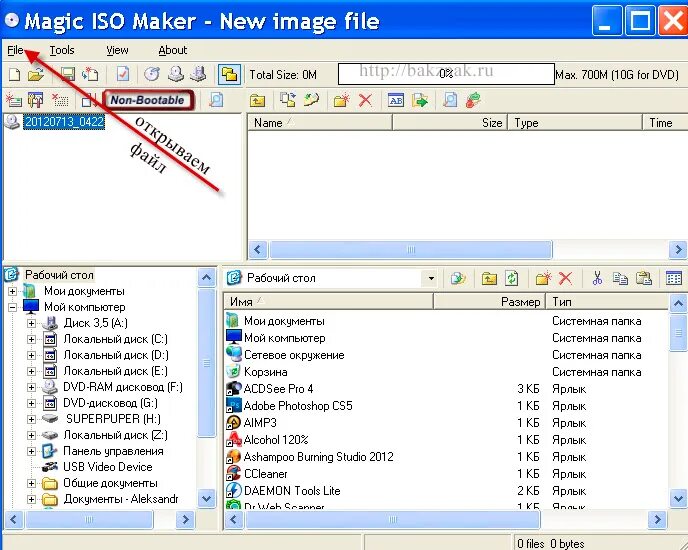Image resolution: width=688 pixels, height=550 pixels.
Task: Click the 0% capacity progress bar
Action: [446, 74]
